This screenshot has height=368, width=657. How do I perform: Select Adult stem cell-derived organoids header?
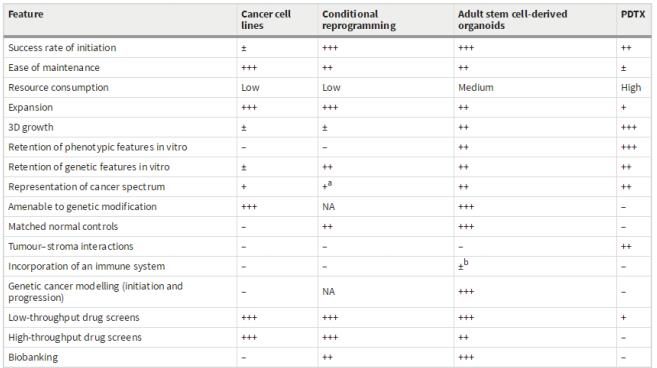(512, 20)
